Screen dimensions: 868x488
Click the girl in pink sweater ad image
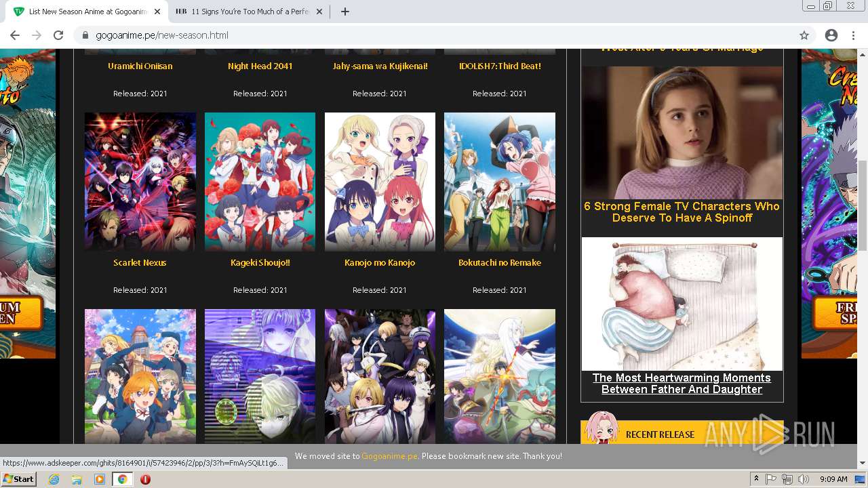click(x=682, y=133)
